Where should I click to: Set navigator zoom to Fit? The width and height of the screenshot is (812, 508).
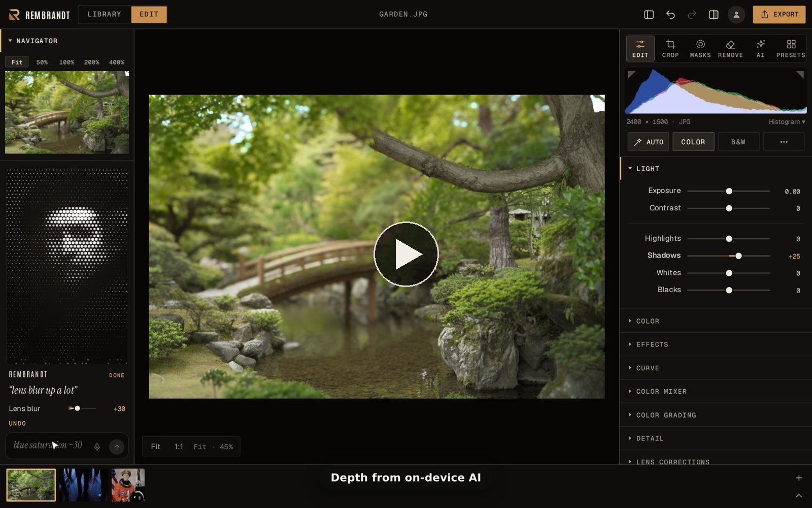[17, 62]
